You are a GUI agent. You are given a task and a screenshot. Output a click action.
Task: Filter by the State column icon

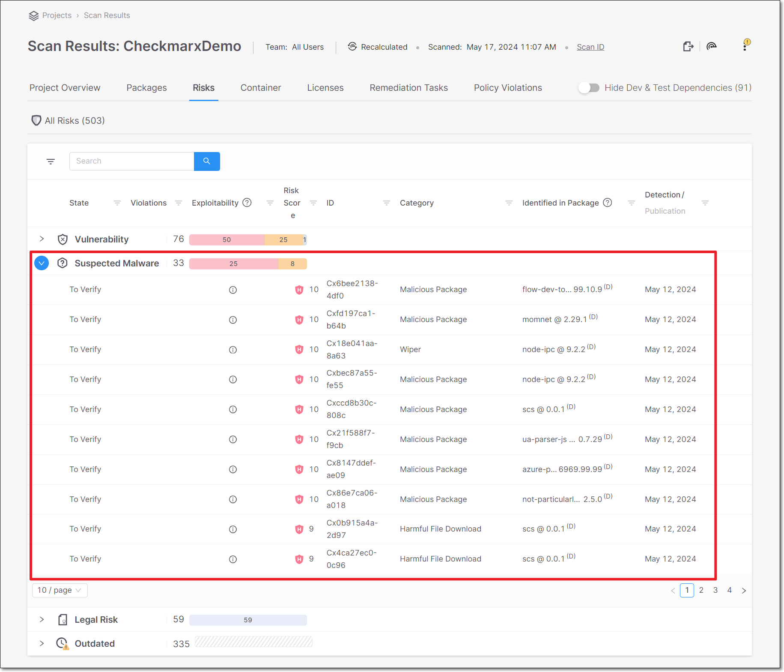117,203
